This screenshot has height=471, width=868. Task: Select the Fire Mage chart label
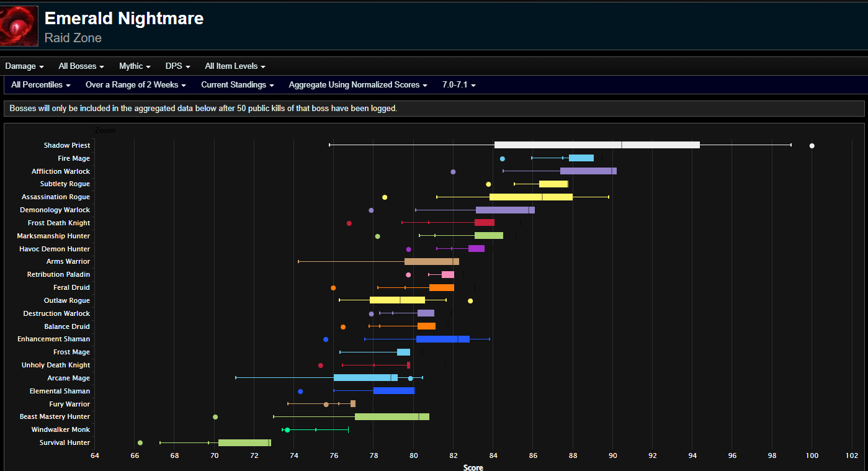[x=74, y=158]
